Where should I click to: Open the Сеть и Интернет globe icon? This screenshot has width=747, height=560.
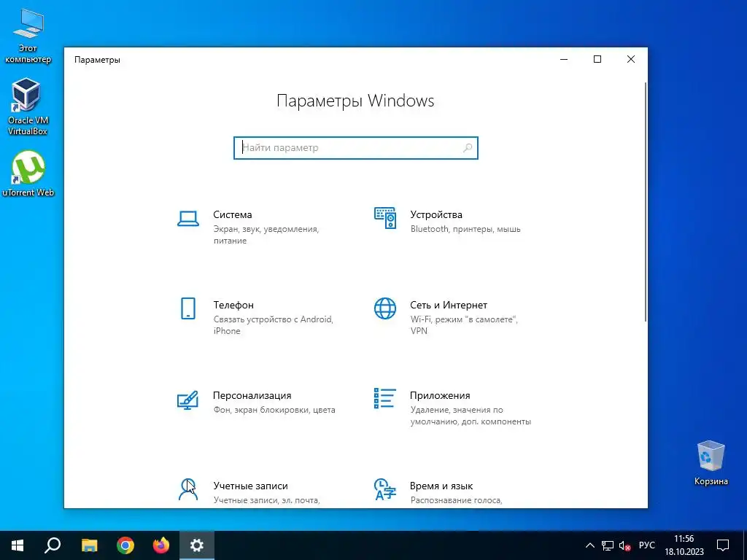[385, 308]
